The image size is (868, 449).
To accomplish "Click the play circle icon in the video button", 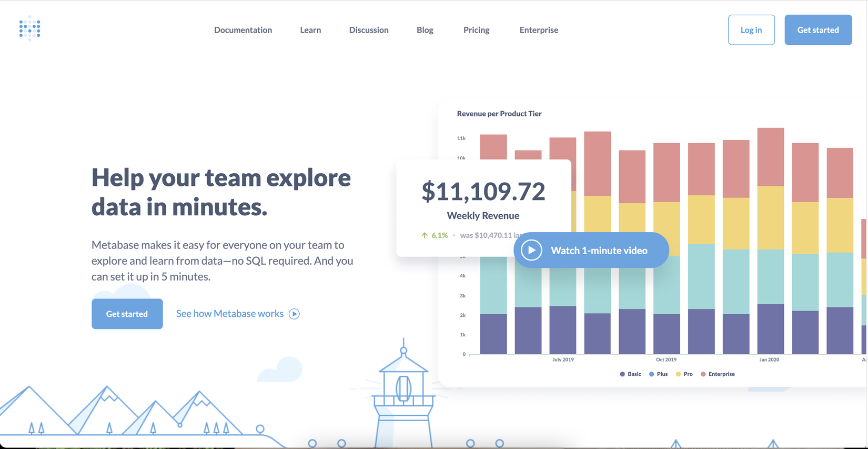I will pos(531,250).
